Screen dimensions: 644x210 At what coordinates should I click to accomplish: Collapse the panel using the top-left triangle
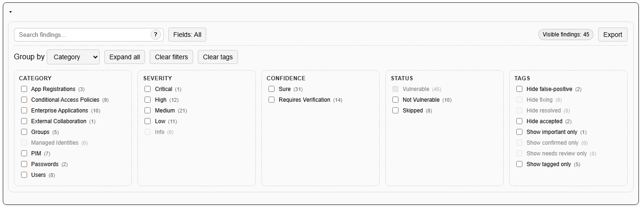coord(10,12)
